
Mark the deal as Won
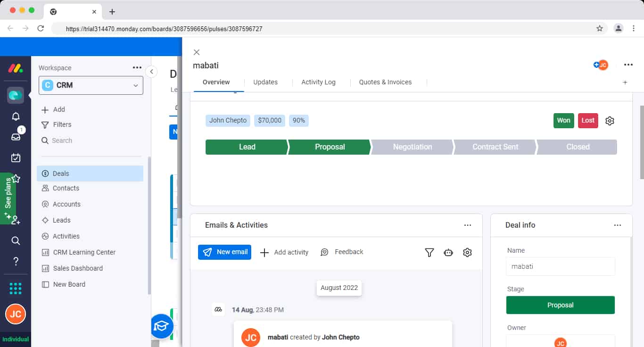coord(563,120)
